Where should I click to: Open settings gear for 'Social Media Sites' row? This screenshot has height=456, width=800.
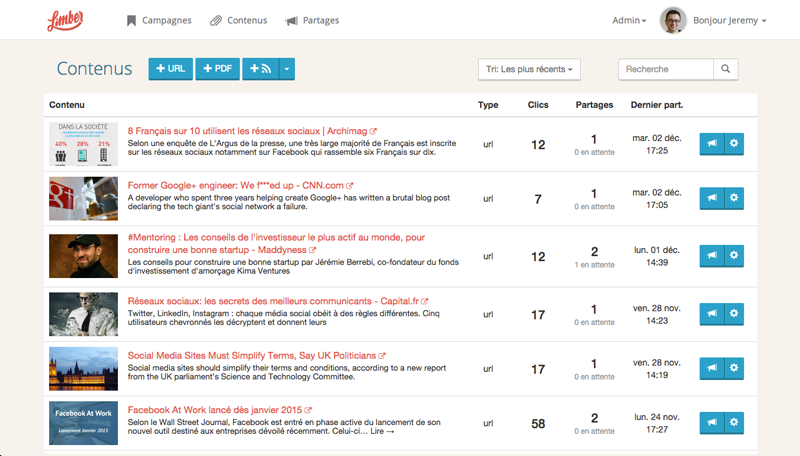point(734,368)
